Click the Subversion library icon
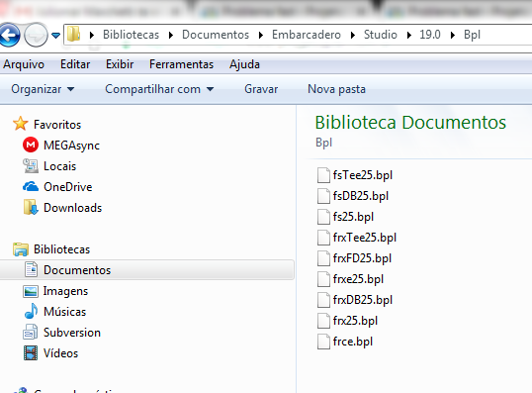Image resolution: width=532 pixels, height=393 pixels. (31, 332)
